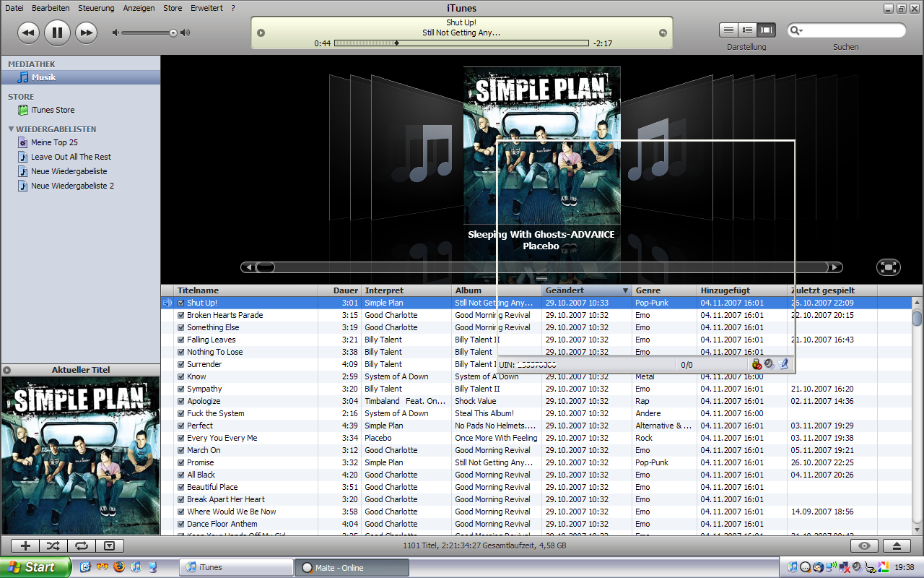This screenshot has width=924, height=578.
Task: Open the search field magnifier dropdown
Action: click(796, 30)
